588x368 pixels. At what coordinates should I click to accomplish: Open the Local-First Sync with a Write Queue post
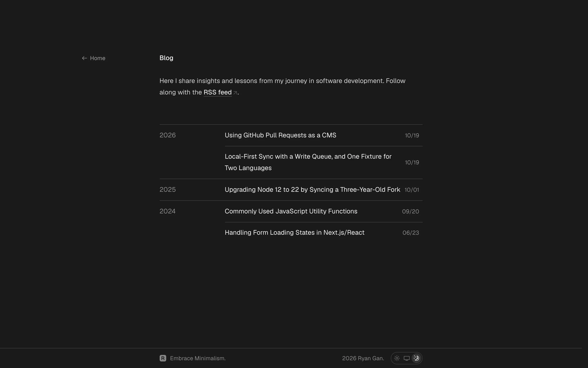coord(308,162)
